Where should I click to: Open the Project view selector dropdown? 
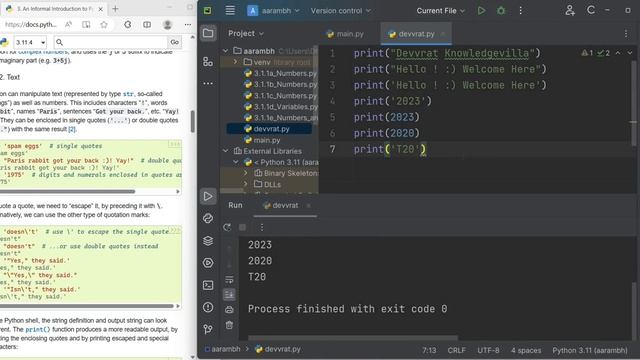(246, 33)
